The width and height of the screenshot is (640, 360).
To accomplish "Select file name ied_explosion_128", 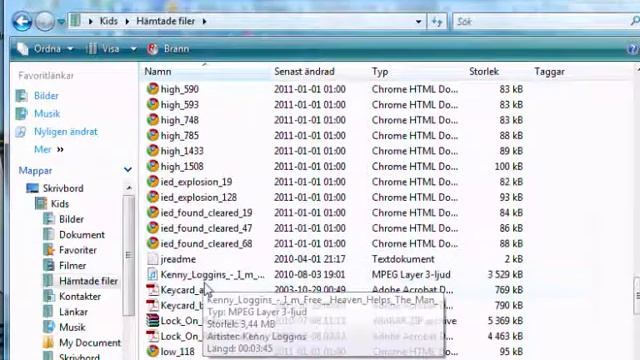I will (x=199, y=198).
